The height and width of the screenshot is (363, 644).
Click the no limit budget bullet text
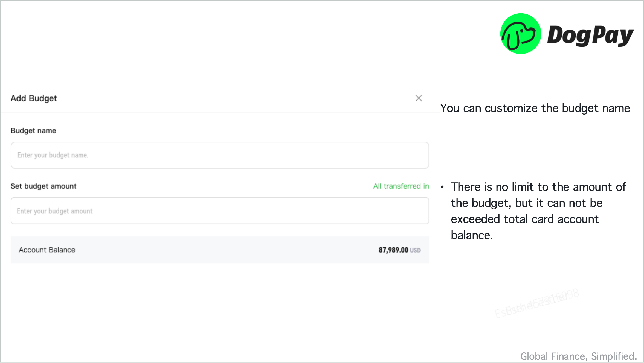pos(538,211)
